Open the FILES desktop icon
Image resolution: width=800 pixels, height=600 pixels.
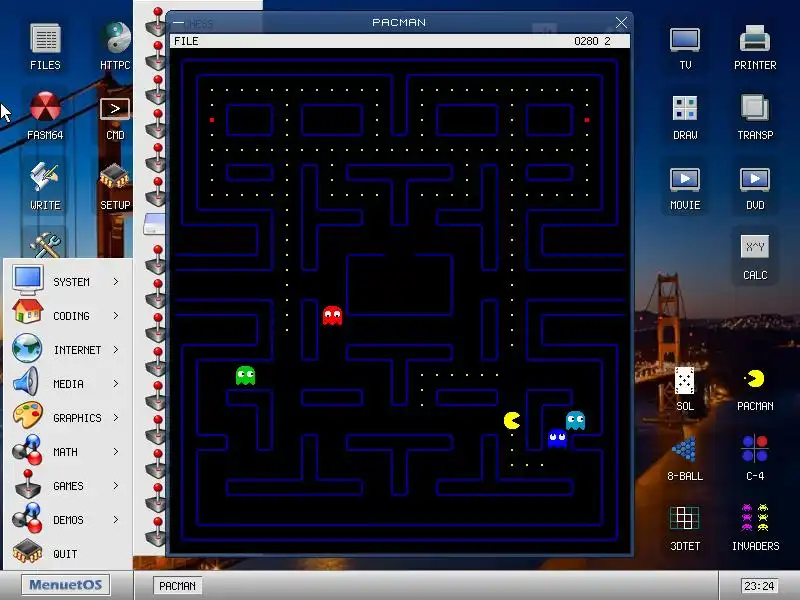coord(45,47)
